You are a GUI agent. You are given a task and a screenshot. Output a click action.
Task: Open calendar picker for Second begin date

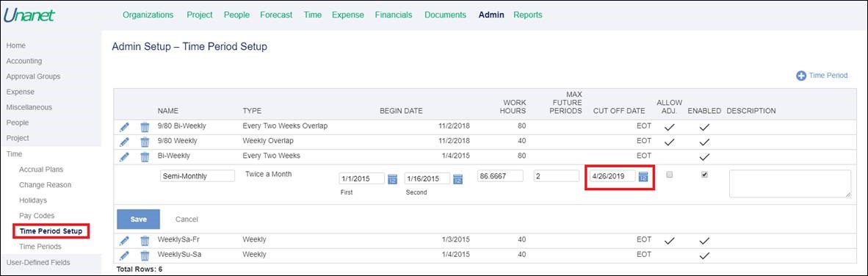point(457,178)
